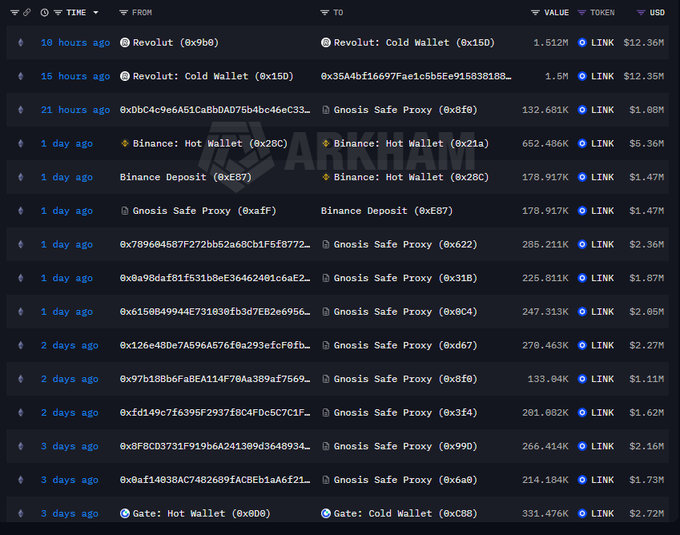Open Binance: Hot Wallet (0x21a)
This screenshot has width=680, height=535.
point(411,144)
